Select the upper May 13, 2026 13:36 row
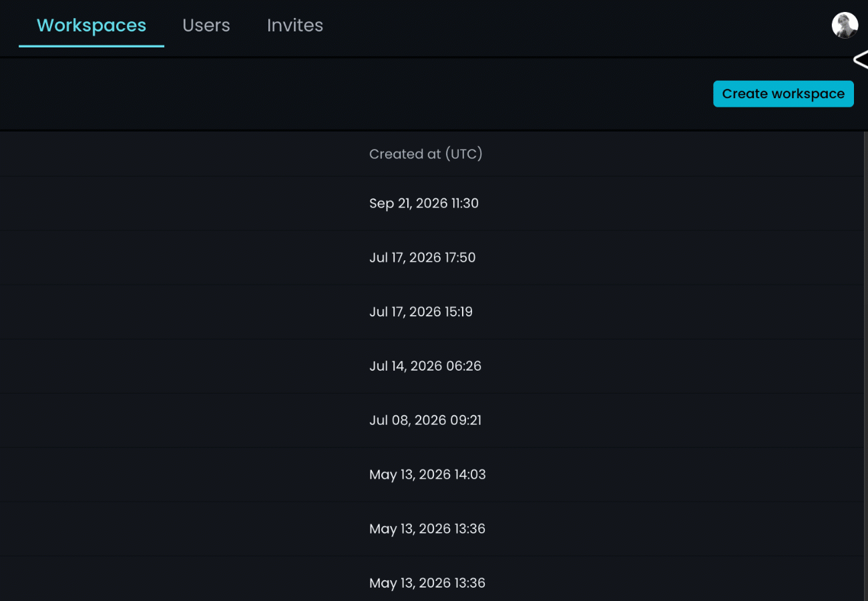The width and height of the screenshot is (868, 601). tap(432, 529)
